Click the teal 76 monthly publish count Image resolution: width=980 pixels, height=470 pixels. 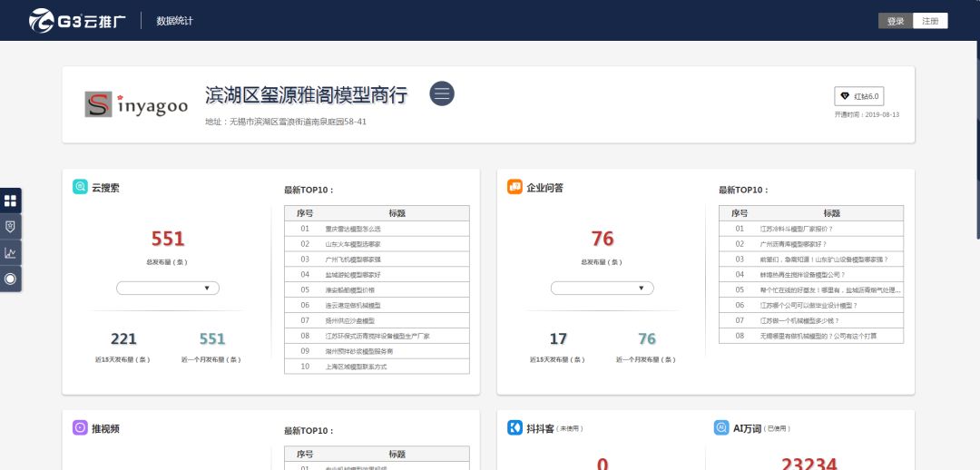[647, 338]
